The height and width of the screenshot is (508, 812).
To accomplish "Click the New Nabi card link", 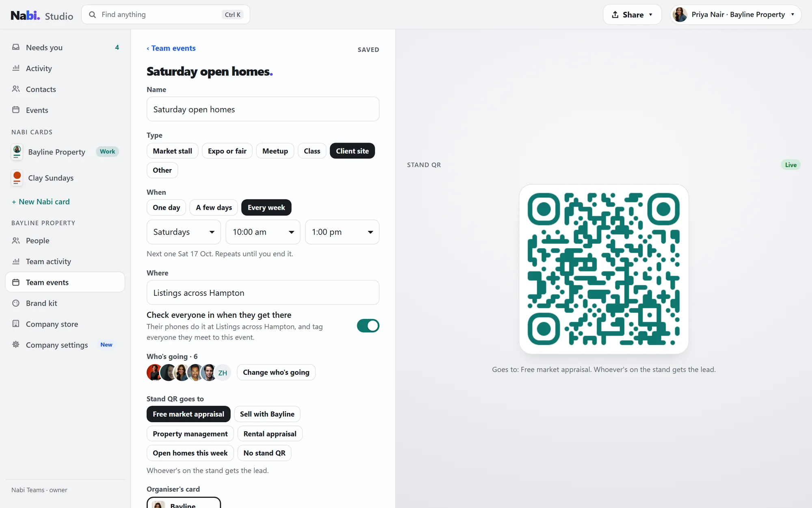I will pyautogui.click(x=41, y=202).
